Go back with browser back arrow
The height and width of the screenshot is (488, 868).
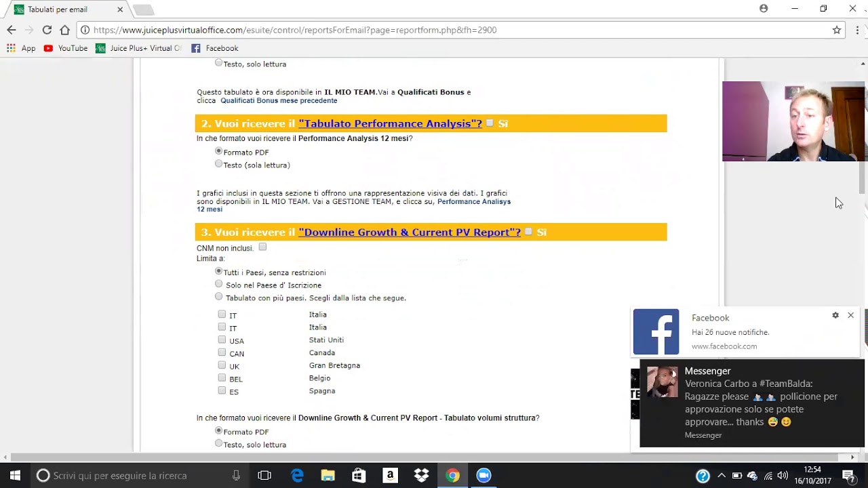(11, 30)
